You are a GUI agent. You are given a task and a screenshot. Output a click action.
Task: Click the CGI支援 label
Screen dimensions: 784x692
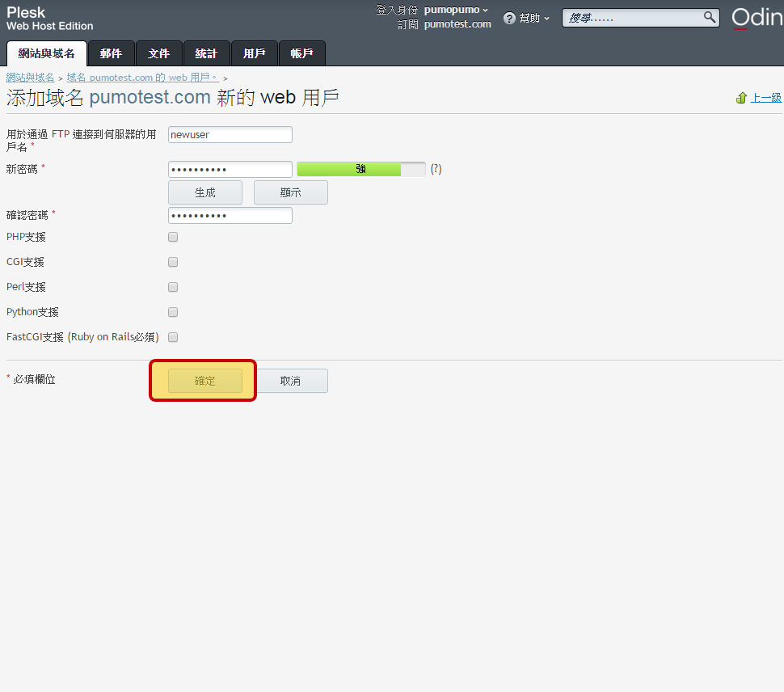point(25,262)
